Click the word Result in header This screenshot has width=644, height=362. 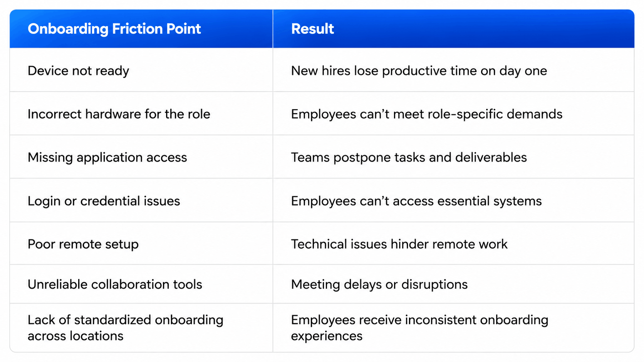(x=312, y=29)
